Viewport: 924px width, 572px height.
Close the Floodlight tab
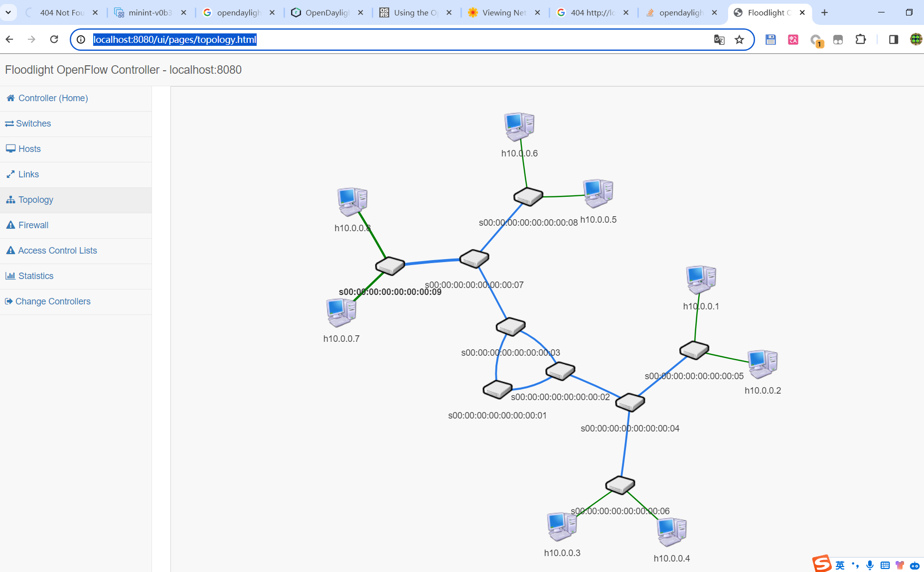tap(802, 12)
